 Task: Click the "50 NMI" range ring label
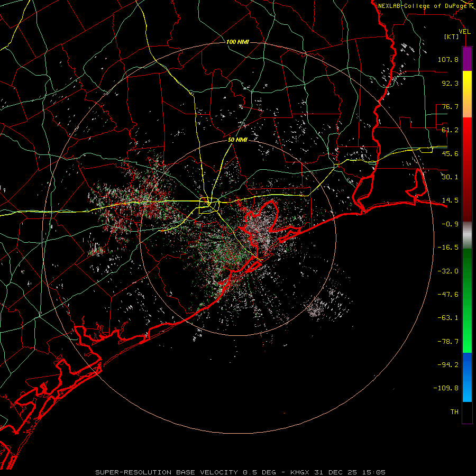coord(237,140)
